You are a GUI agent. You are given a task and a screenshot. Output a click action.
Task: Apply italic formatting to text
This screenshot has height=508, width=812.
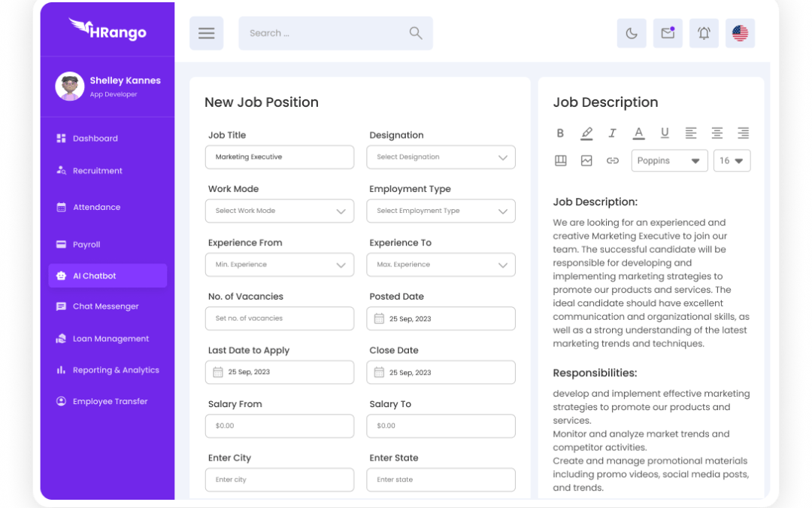coord(612,133)
